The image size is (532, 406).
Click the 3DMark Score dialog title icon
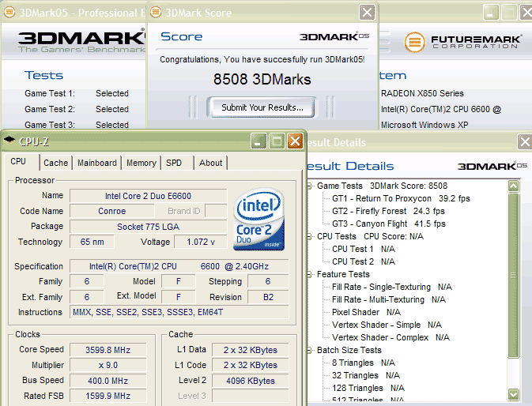pos(156,12)
